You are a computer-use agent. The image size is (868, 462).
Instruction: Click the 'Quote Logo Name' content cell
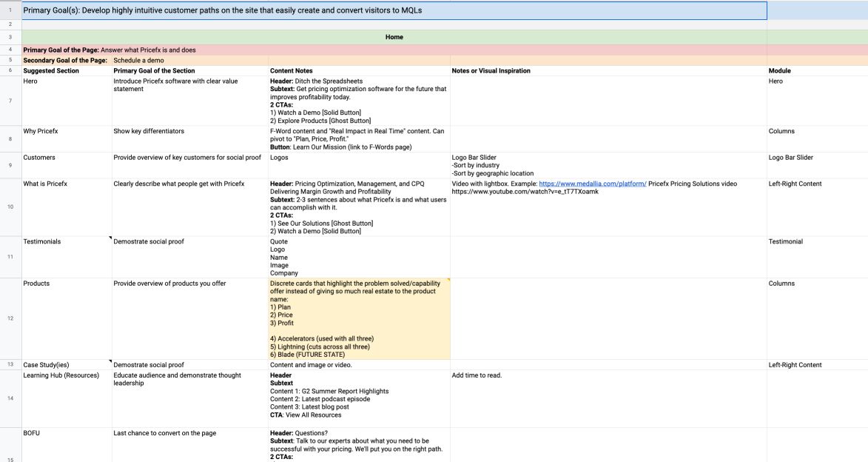click(360, 257)
